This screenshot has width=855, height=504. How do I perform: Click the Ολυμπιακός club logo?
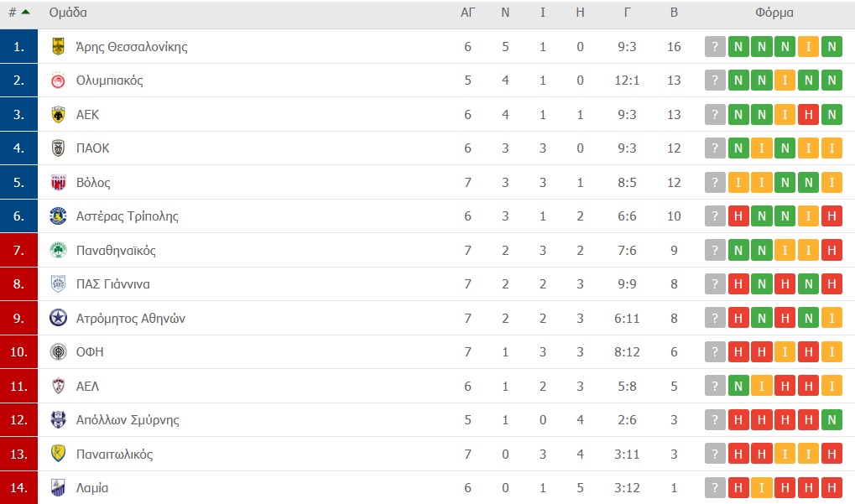point(58,81)
